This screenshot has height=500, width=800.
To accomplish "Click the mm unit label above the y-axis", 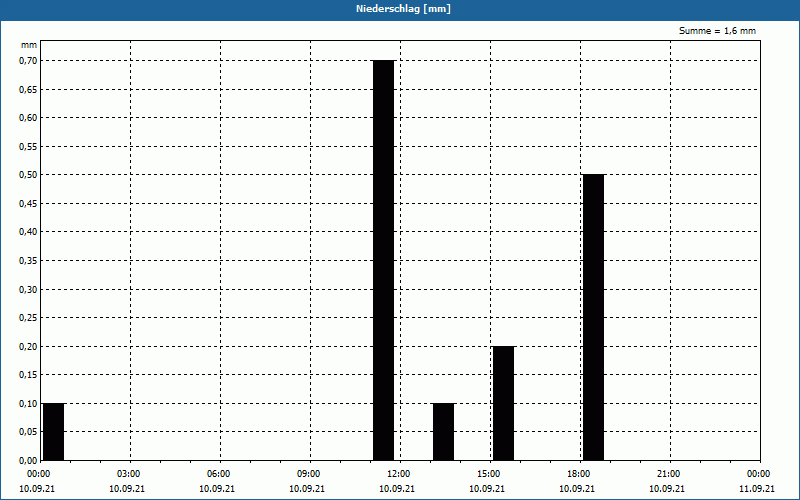I will click(29, 45).
